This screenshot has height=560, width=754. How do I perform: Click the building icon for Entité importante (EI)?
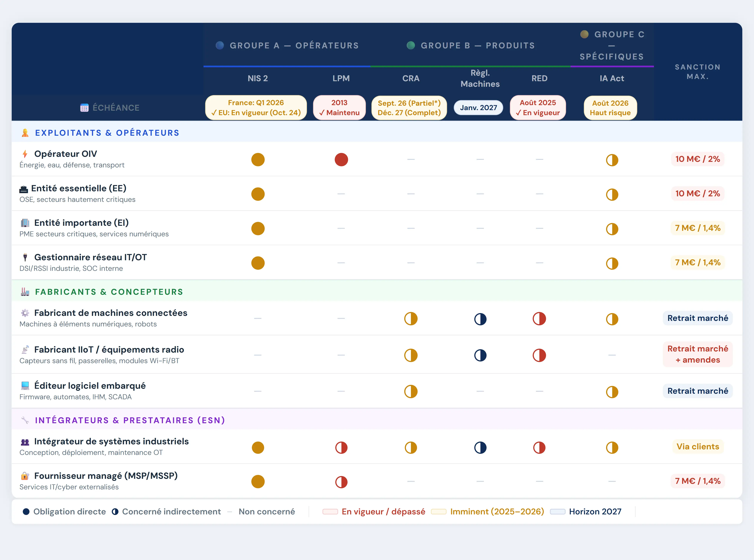(25, 223)
